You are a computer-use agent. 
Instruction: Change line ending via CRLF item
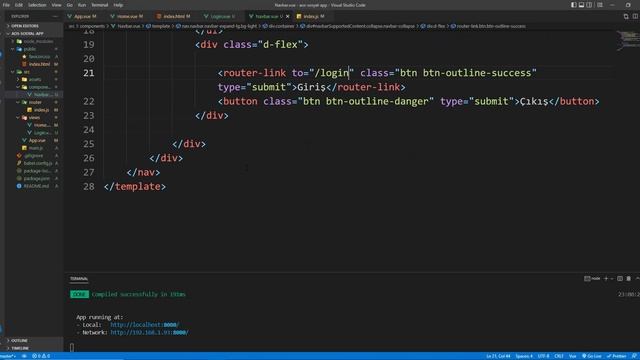coord(559,356)
